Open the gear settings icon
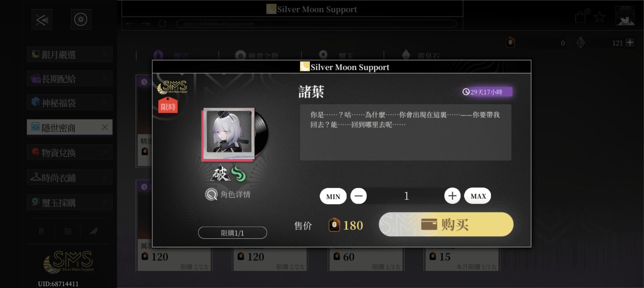Viewport: 644px width, 288px height. tap(81, 20)
